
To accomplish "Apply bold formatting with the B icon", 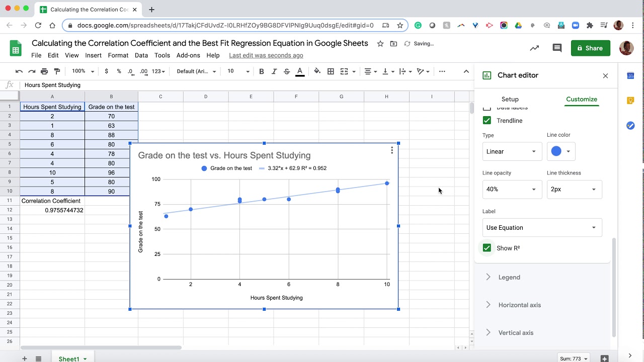I will (262, 71).
